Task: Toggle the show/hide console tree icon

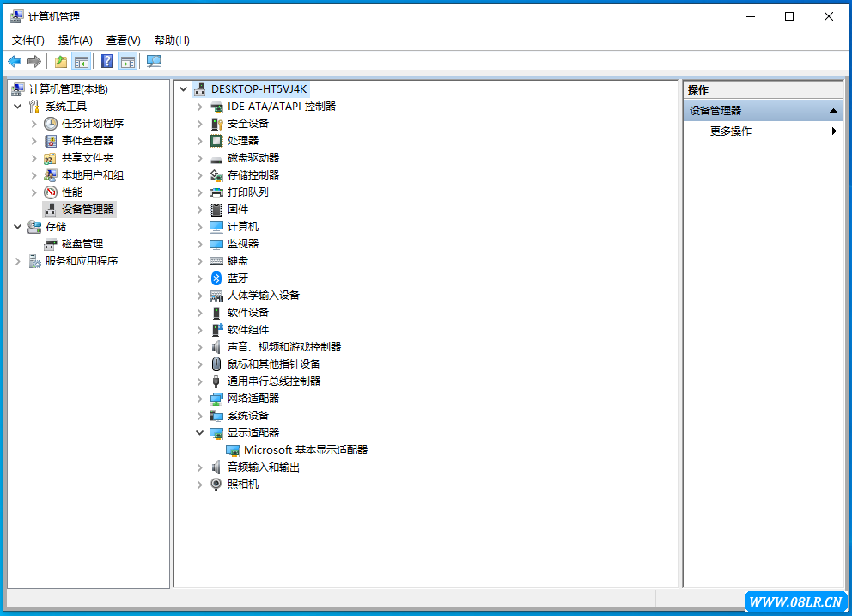Action: [82, 62]
